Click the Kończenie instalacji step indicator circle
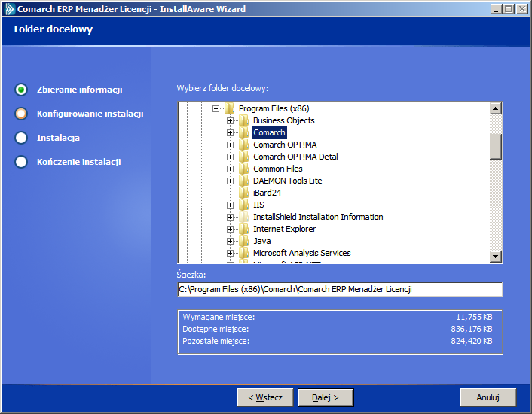Screen dimensions: 532x414 point(21,162)
